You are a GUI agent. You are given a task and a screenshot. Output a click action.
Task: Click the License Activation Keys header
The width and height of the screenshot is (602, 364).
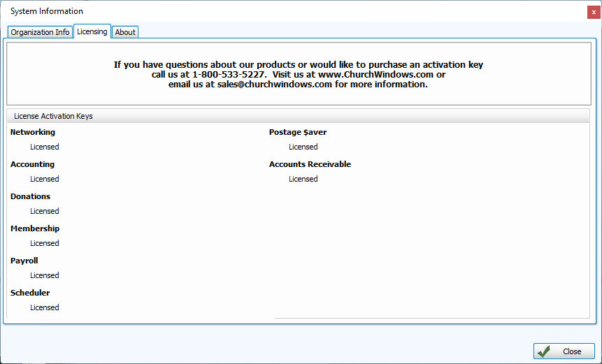tap(53, 116)
